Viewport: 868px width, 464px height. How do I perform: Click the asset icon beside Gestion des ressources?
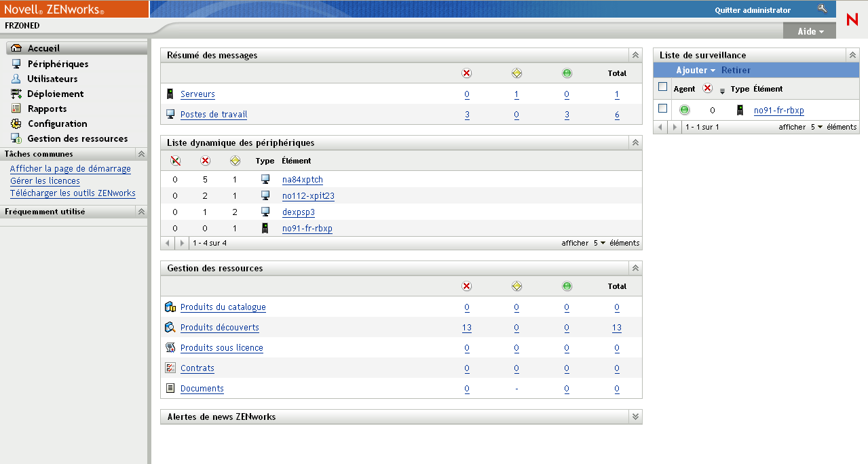click(x=16, y=138)
